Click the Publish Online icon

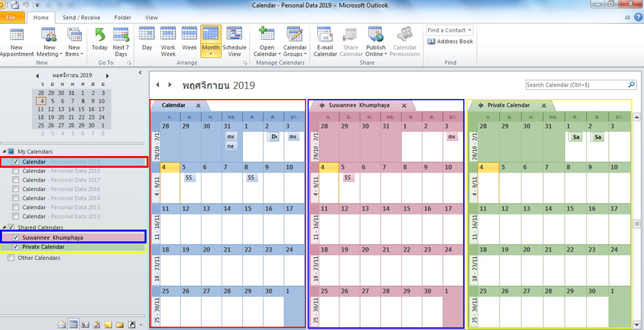376,33
